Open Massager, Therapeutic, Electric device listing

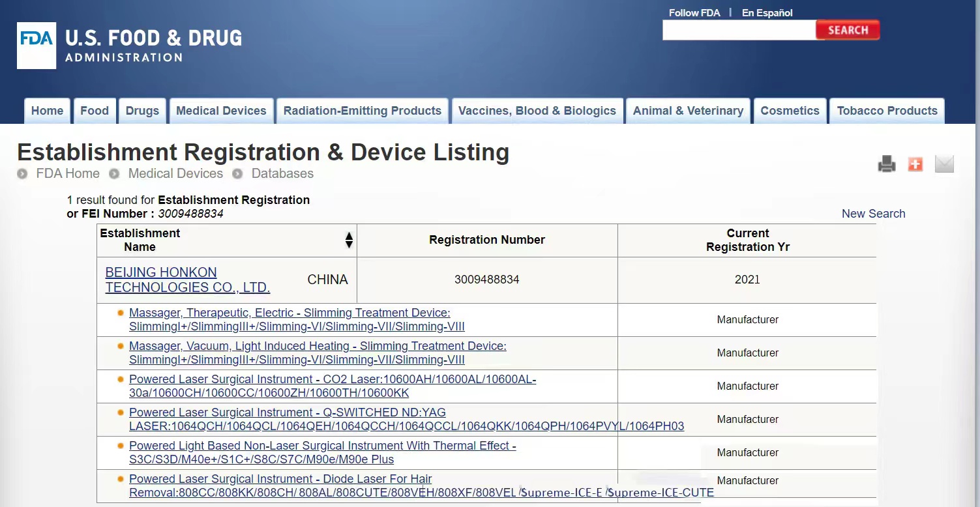pos(297,319)
